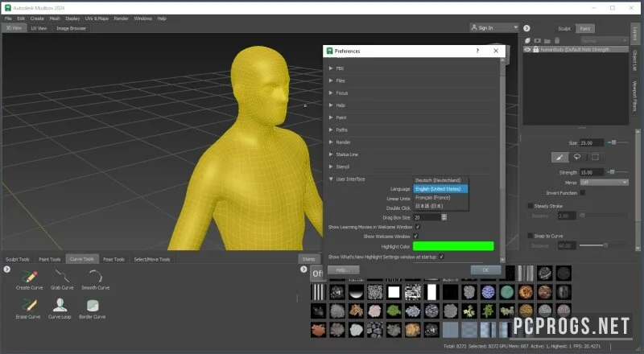Toggle lock on humanBody layer
This screenshot has width=644, height=354.
(x=535, y=49)
